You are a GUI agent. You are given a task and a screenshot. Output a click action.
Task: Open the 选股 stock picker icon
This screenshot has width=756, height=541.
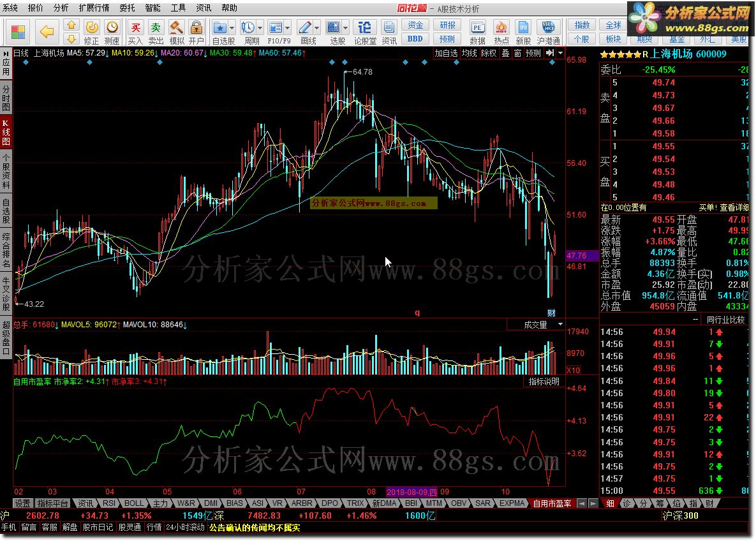[x=334, y=27]
